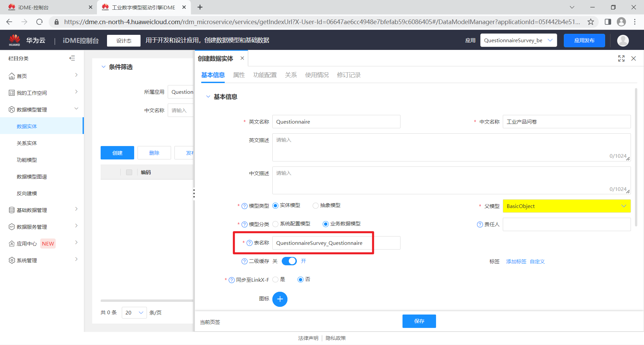Open the browser profile menu

pyautogui.click(x=621, y=22)
